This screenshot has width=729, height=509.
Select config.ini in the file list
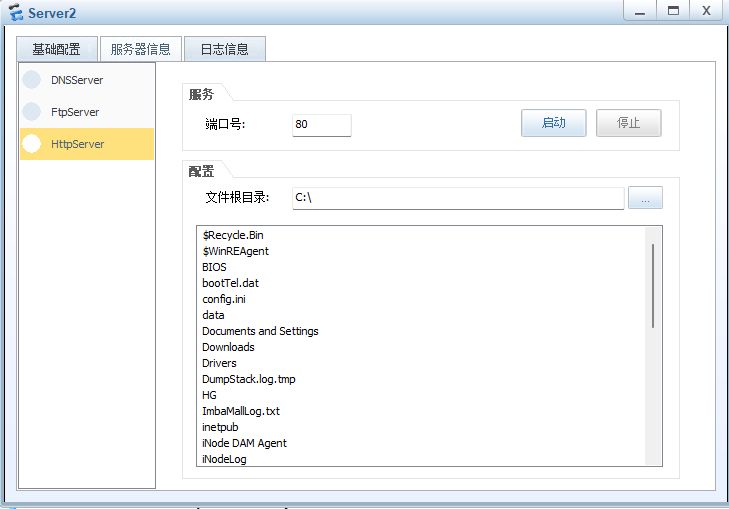point(224,299)
